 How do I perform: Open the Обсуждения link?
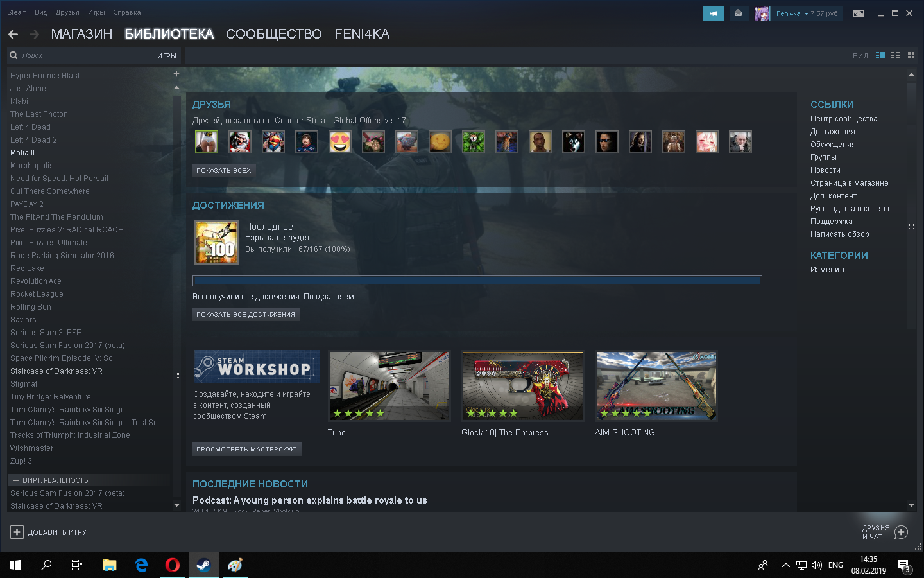click(833, 144)
